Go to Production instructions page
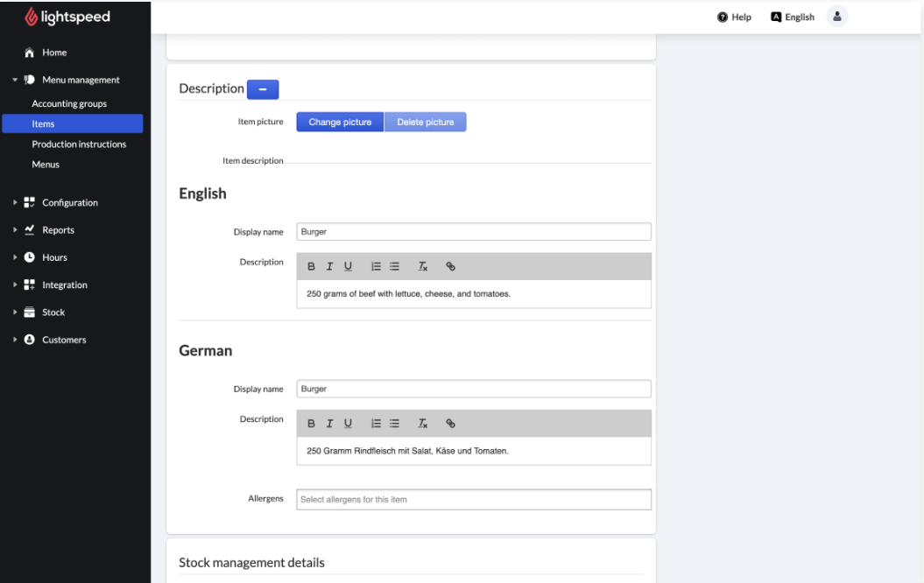924x583 pixels. click(x=79, y=144)
